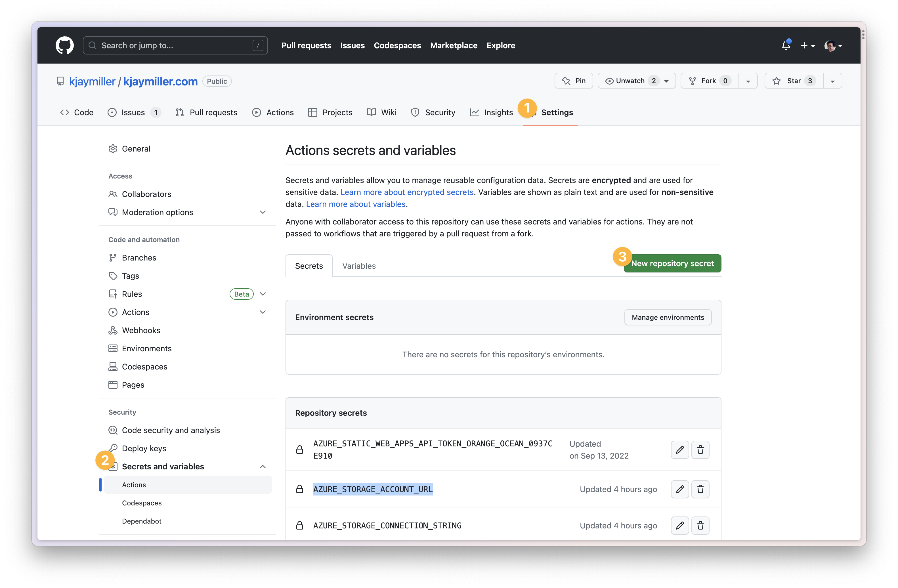Open the kjaymiller owner link
Screen dimensions: 898x588
(x=92, y=81)
